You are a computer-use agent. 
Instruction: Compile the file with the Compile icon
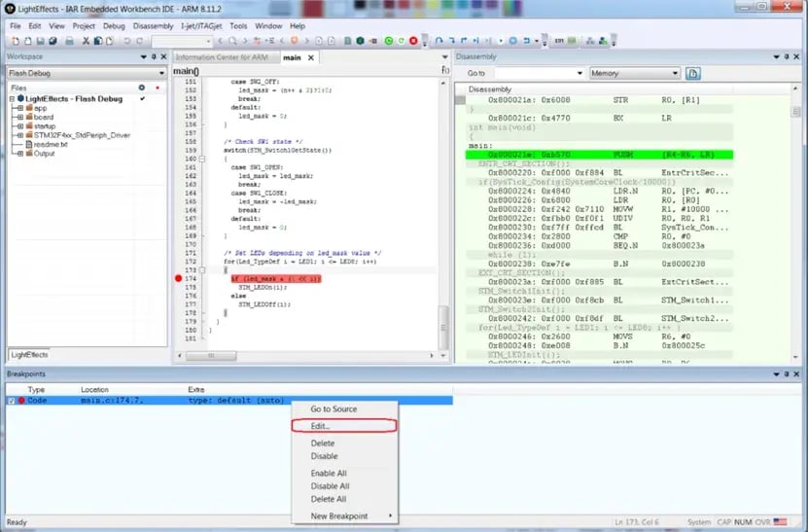click(348, 41)
